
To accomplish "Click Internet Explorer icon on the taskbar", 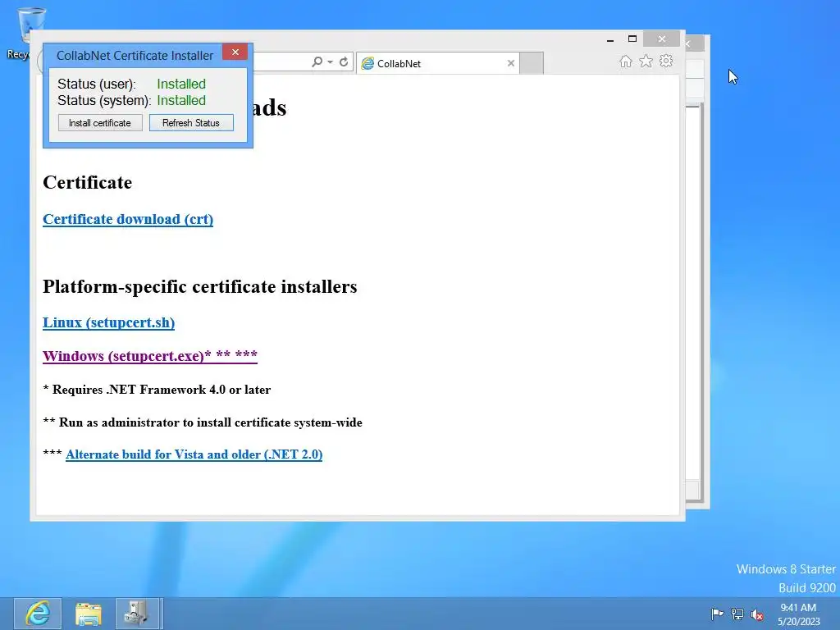I will 38,614.
